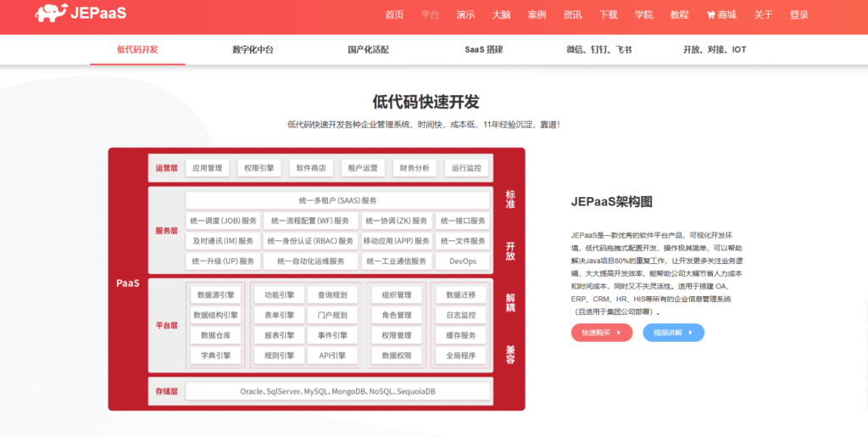Image resolution: width=868 pixels, height=437 pixels.
Task: Click the shopping cart icon beside 商城
Action: pos(711,15)
